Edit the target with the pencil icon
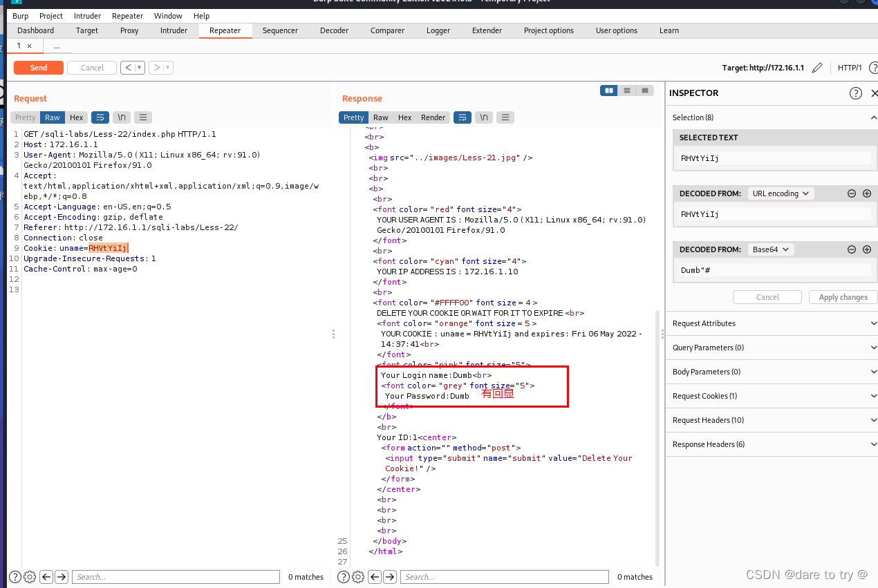The width and height of the screenshot is (878, 588). pos(817,68)
